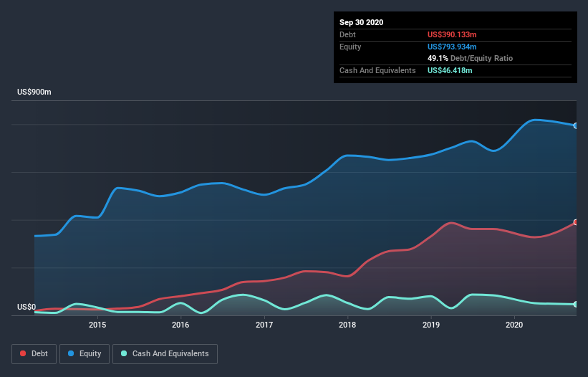Click the Equity value US$793.934m in tooltip
The image size is (588, 377).
452,47
